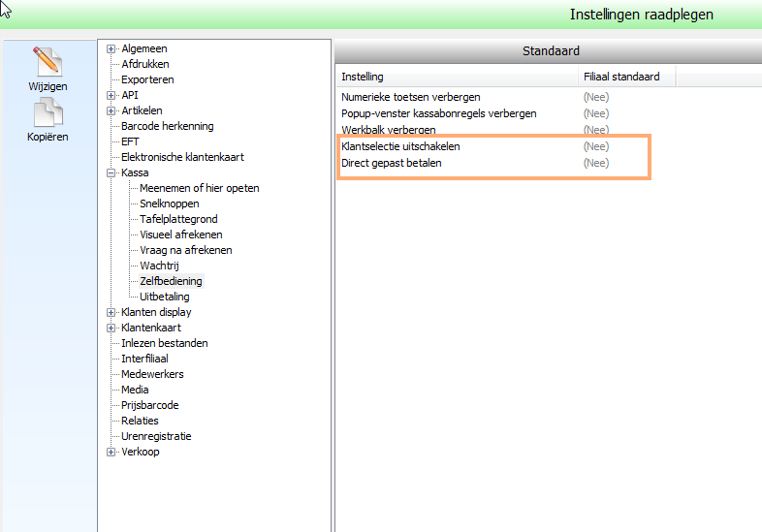Screen dimensions: 762x532
Task: Expand the API tree node
Action: point(111,96)
